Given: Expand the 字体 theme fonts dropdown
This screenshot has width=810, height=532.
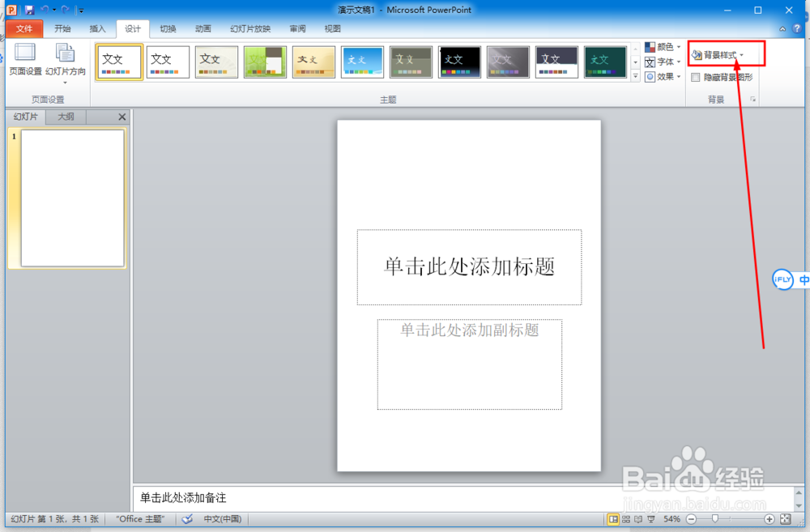Looking at the screenshot, I should click(664, 62).
